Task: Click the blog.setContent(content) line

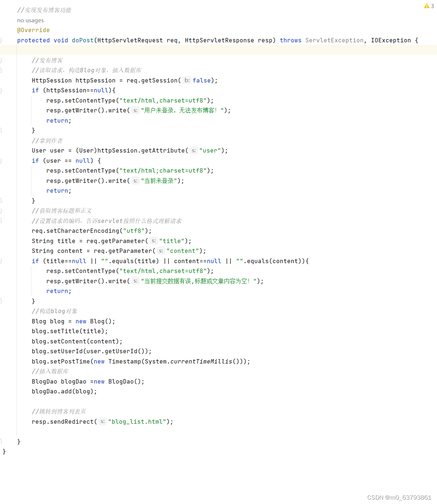Action: tap(77, 342)
